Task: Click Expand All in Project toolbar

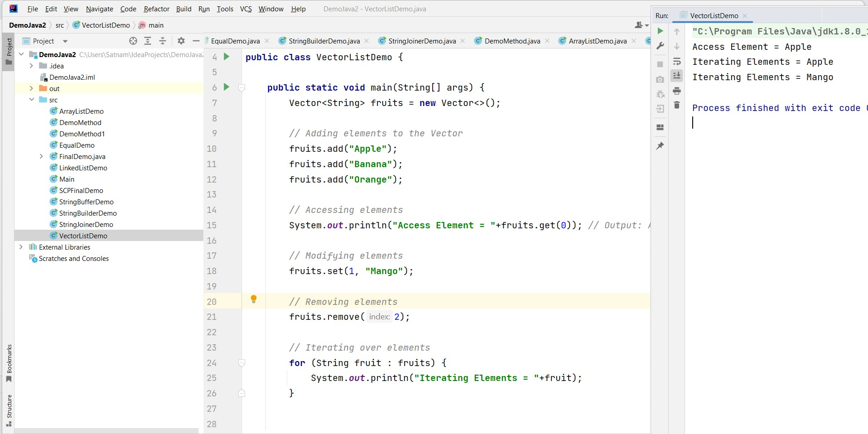Action: tap(148, 41)
